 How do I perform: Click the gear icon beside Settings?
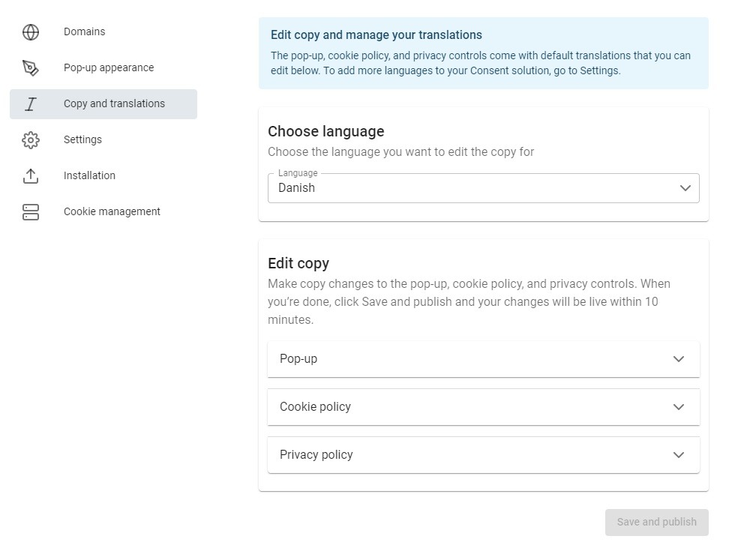coord(31,140)
